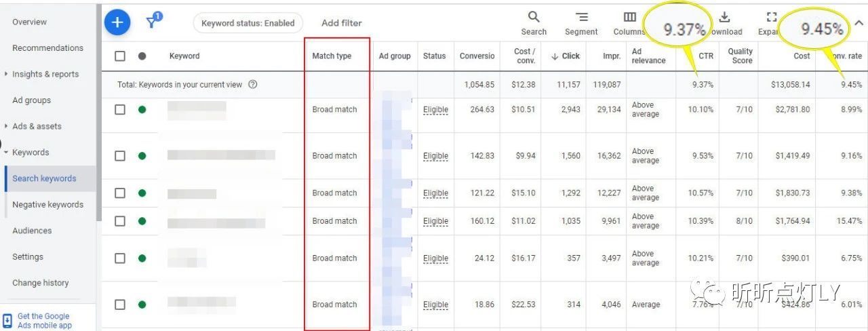Image resolution: width=868 pixels, height=331 pixels.
Task: Click the 8/10 quality score cell
Action: click(744, 221)
